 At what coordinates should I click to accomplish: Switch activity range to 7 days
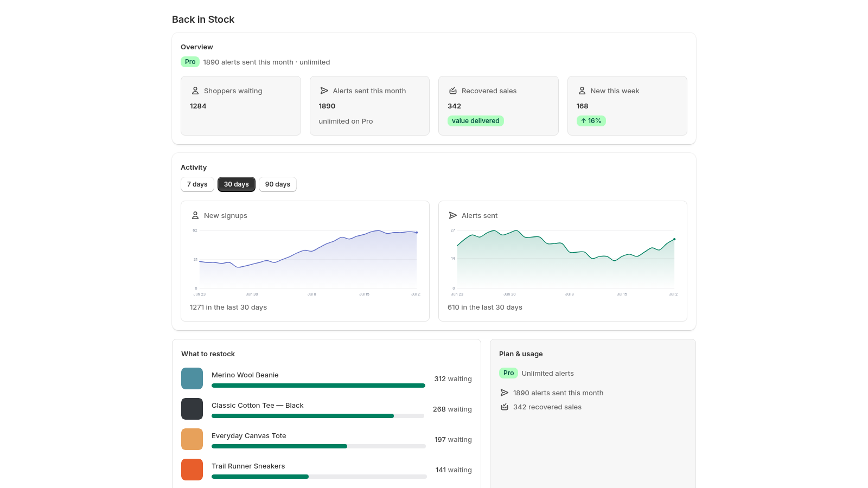pyautogui.click(x=197, y=184)
